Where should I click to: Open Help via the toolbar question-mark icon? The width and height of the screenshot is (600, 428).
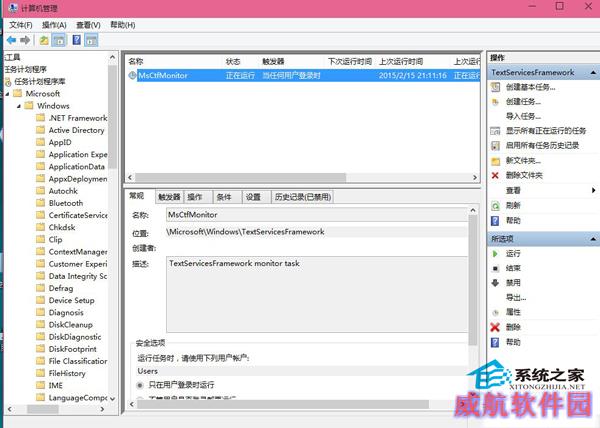[x=77, y=40]
